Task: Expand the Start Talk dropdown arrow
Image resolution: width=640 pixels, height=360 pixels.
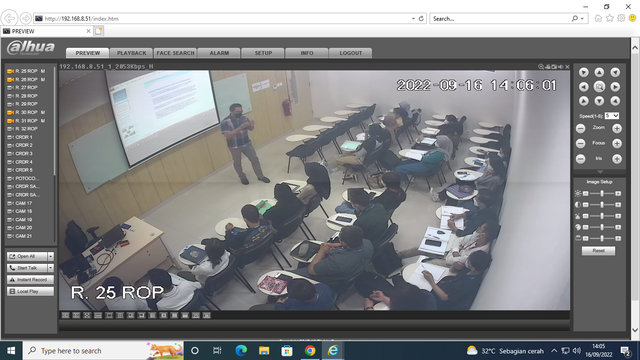Action: pos(51,268)
